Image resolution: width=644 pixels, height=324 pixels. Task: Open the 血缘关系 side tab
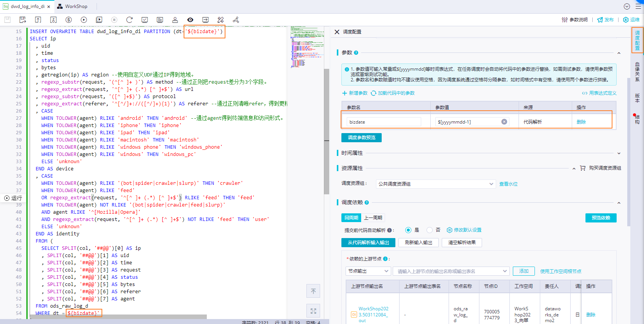pyautogui.click(x=638, y=72)
